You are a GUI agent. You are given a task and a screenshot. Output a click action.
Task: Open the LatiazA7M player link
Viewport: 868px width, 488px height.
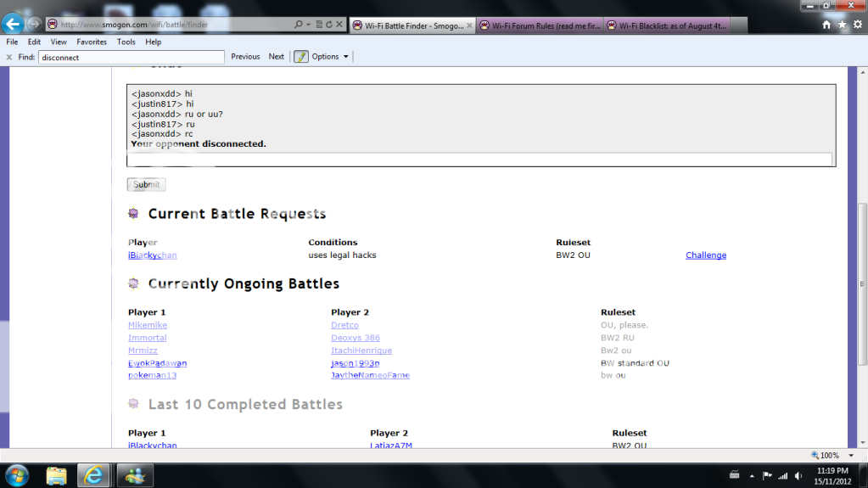coord(391,445)
